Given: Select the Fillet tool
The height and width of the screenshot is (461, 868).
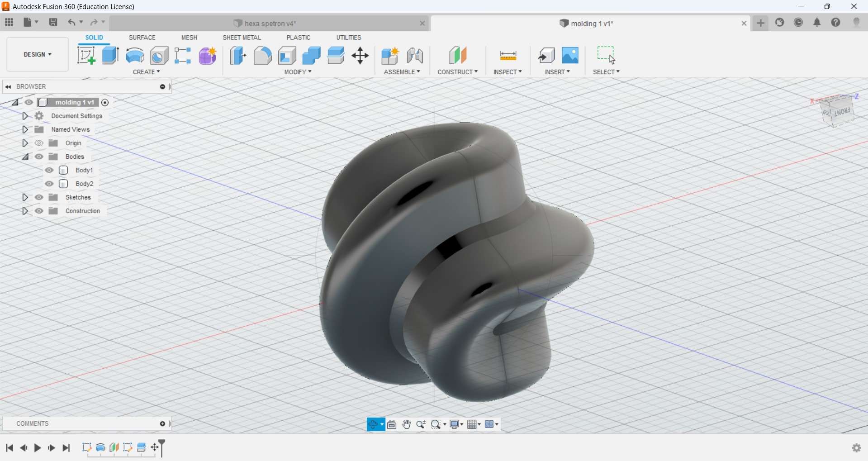Looking at the screenshot, I should point(263,56).
